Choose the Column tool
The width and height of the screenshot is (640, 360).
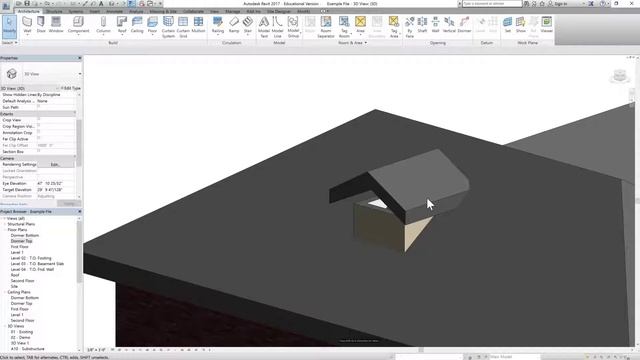(x=103, y=26)
